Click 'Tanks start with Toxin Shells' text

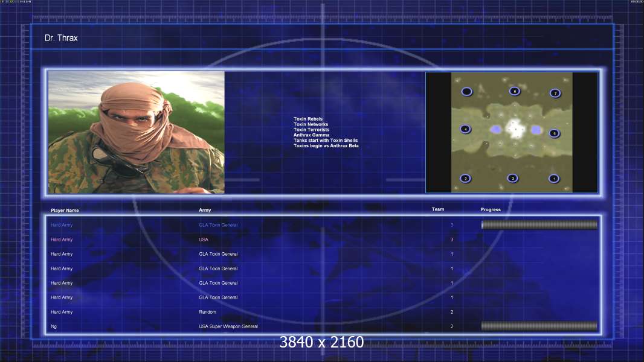click(326, 140)
